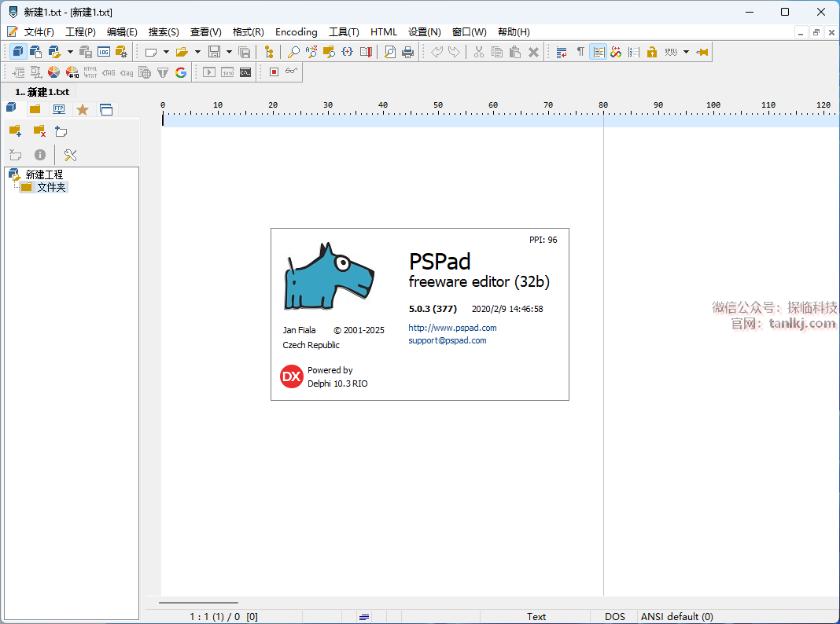
Task: Click the record macro red square icon
Action: point(274,72)
